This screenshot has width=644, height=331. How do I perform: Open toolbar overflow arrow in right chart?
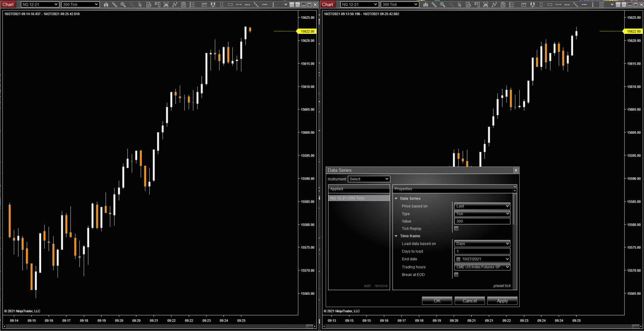(612, 5)
